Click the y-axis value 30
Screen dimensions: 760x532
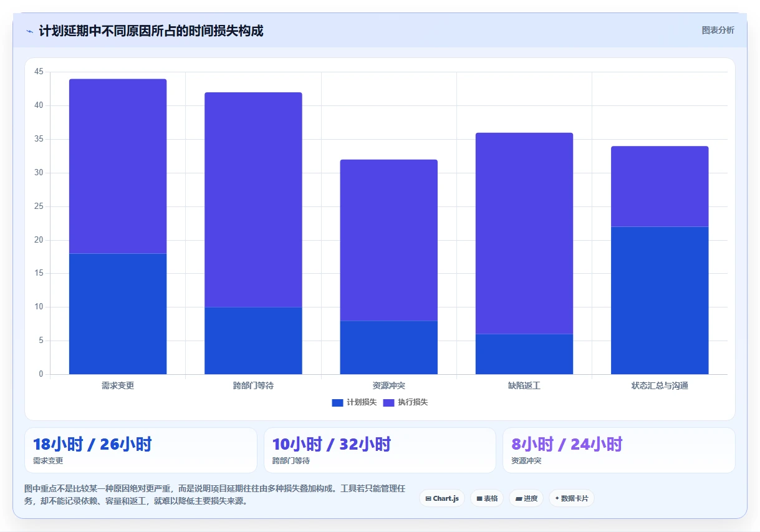(39, 173)
